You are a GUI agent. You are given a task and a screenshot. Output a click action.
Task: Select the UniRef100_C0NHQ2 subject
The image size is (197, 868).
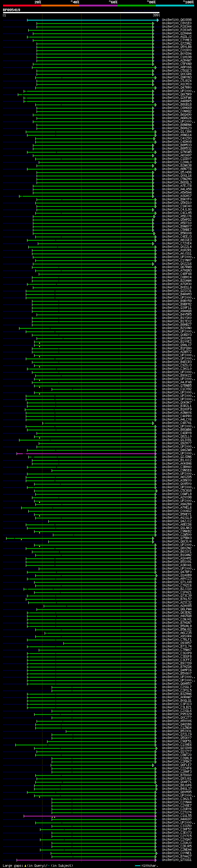coord(177,111)
